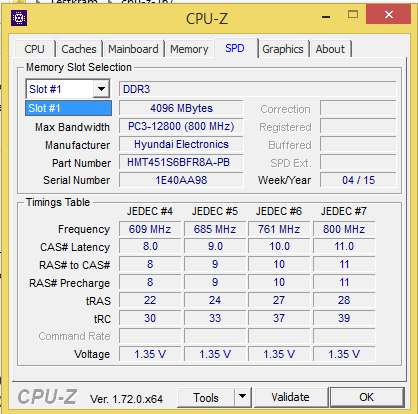Click the OK button
The image size is (418, 414).
pyautogui.click(x=367, y=397)
